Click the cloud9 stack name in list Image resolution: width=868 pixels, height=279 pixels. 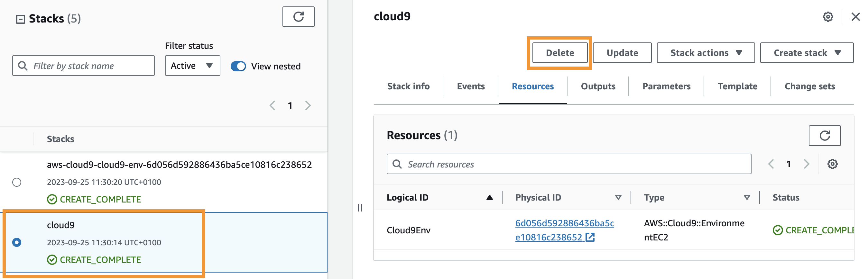[61, 225]
